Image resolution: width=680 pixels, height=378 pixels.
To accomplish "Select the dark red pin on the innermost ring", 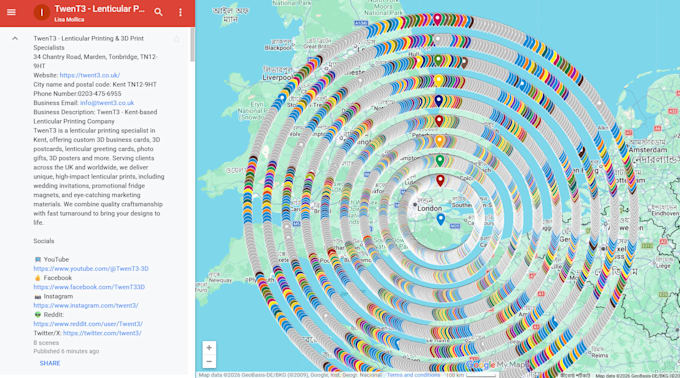I will point(440,181).
